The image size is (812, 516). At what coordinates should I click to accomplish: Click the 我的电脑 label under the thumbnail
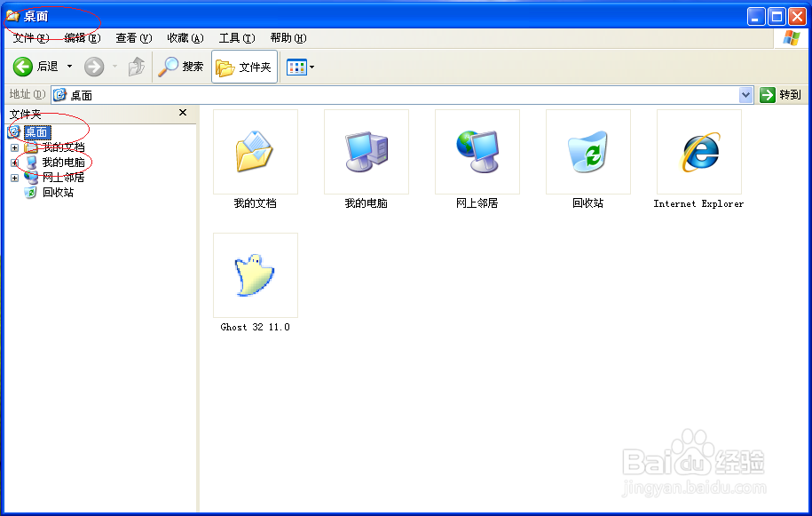[x=367, y=203]
